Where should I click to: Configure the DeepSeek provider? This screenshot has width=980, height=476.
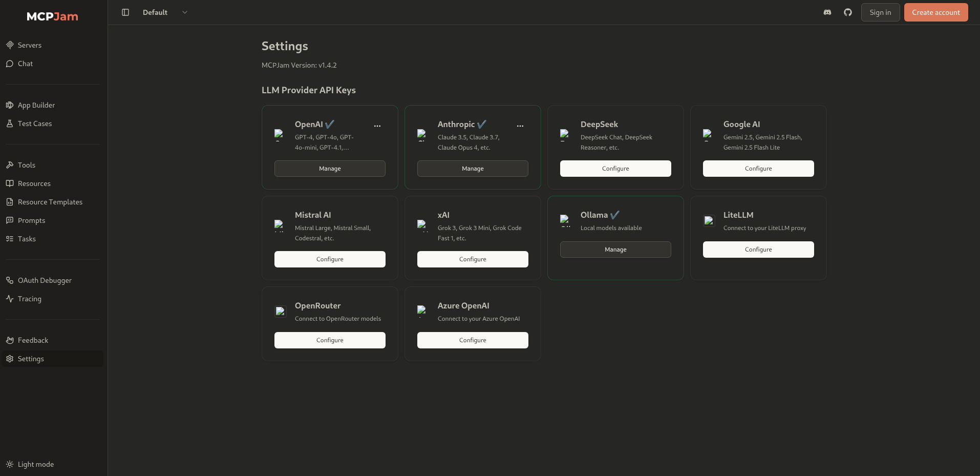(615, 169)
